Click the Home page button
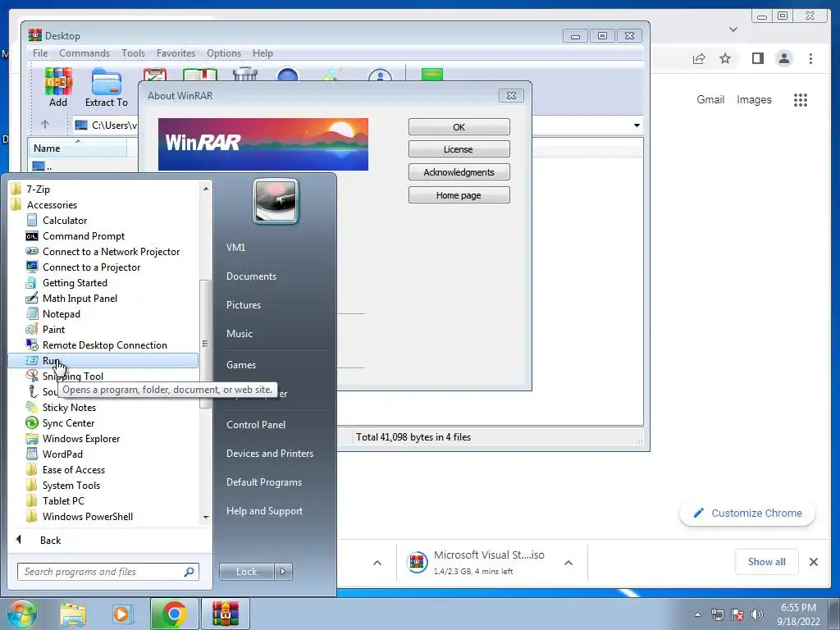The height and width of the screenshot is (630, 840). click(459, 195)
